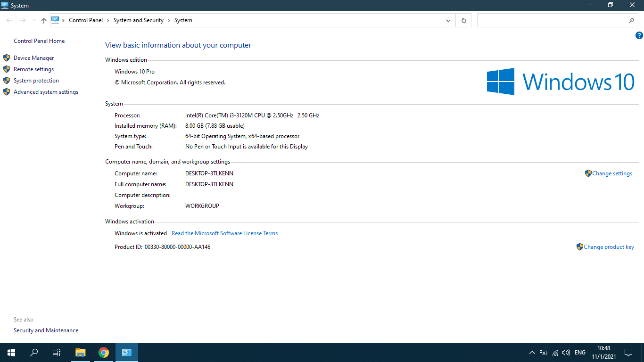Click the 64-bit Operating System text
This screenshot has width=644, height=362.
242,136
